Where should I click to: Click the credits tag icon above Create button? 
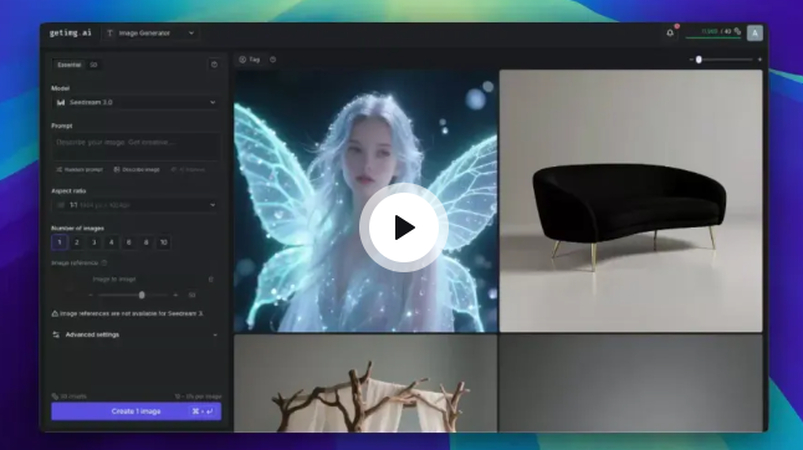point(55,396)
